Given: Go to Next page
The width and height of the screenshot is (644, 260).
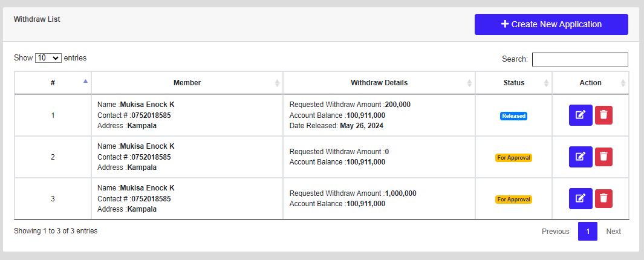Looking at the screenshot, I should [613, 232].
